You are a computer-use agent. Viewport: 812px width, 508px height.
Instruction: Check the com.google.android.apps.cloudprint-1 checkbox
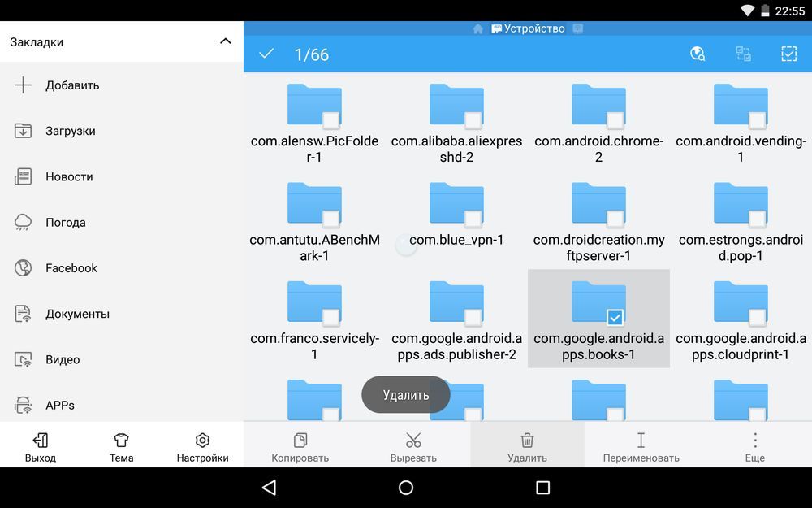click(x=757, y=317)
